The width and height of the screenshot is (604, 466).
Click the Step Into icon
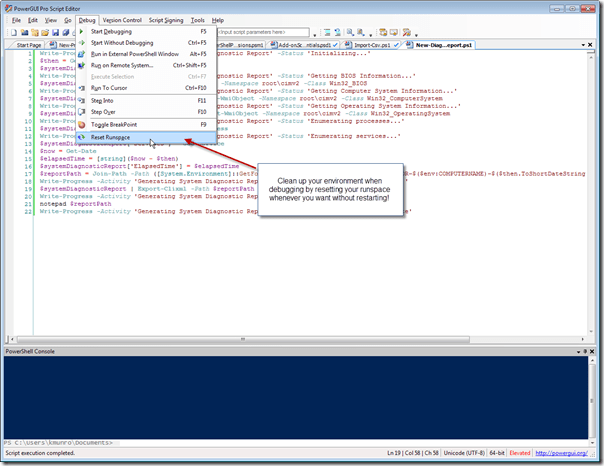click(x=81, y=101)
